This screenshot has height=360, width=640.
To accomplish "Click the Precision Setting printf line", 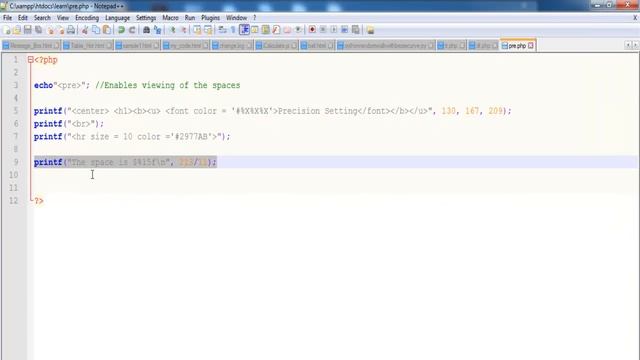I will point(272,111).
